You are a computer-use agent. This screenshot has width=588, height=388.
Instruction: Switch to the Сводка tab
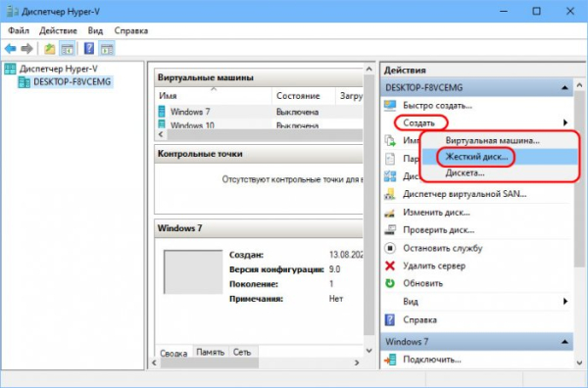coord(173,353)
